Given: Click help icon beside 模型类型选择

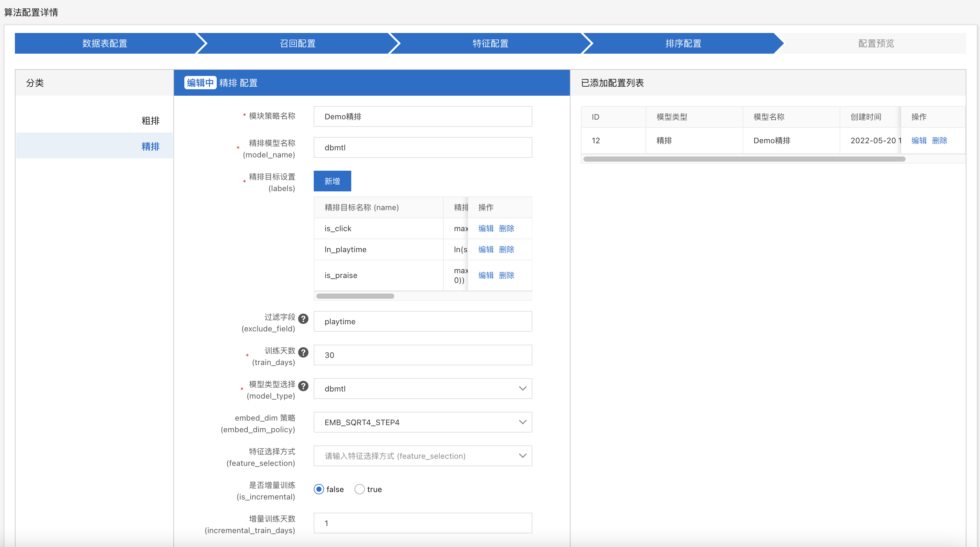Looking at the screenshot, I should [303, 386].
